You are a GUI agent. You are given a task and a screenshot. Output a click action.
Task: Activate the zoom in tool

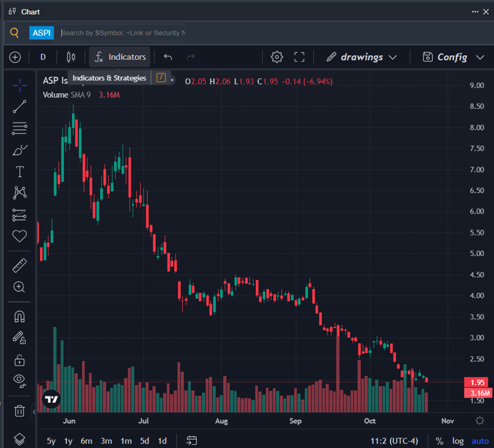tap(19, 287)
